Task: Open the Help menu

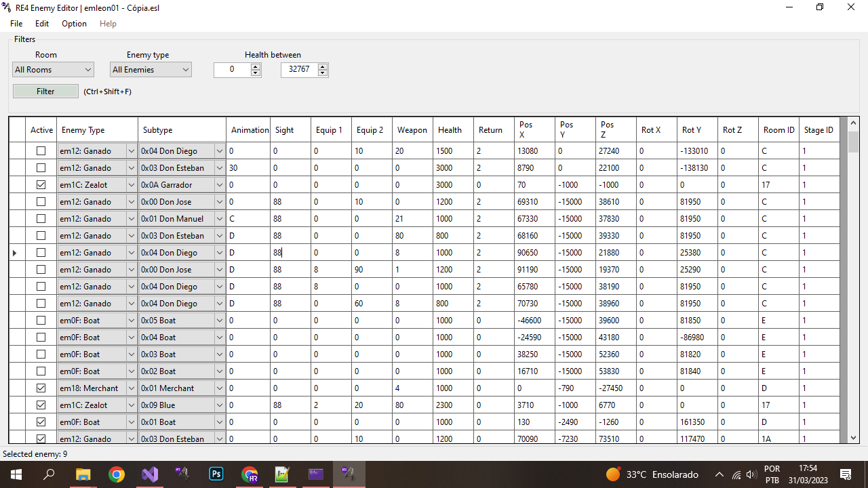Action: point(108,24)
